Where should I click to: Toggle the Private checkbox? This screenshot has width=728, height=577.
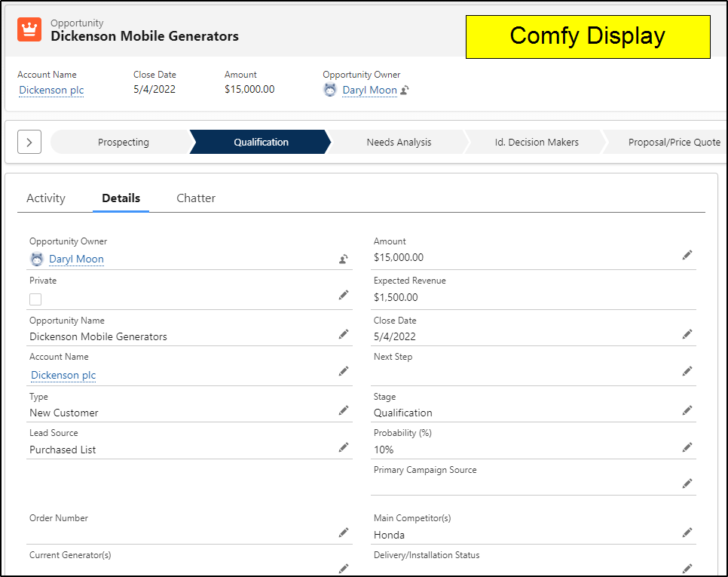coord(35,299)
